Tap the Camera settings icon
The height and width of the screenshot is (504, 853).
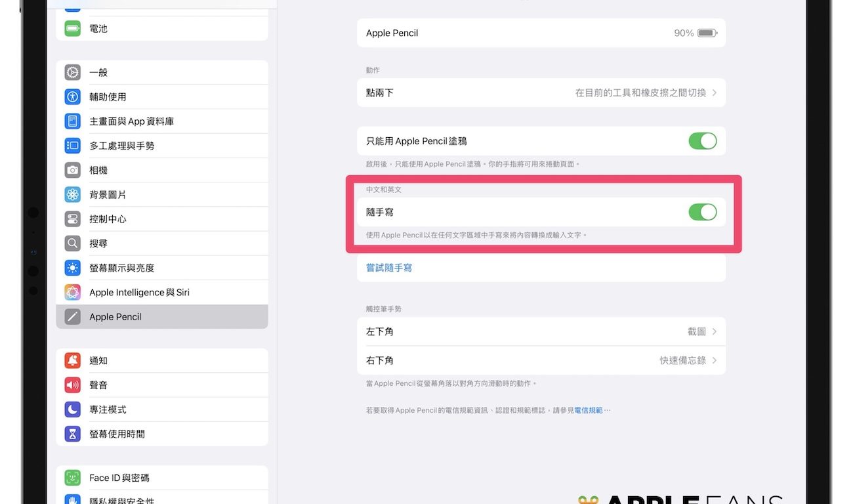coord(73,171)
